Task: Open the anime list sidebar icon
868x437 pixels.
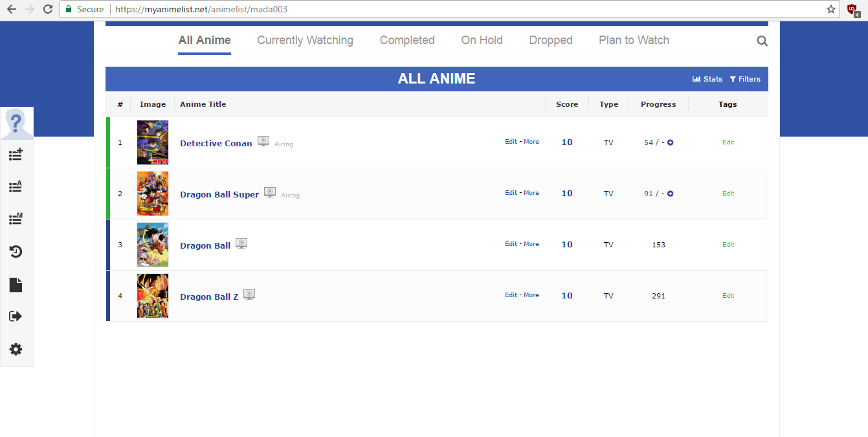Action: pos(16,187)
